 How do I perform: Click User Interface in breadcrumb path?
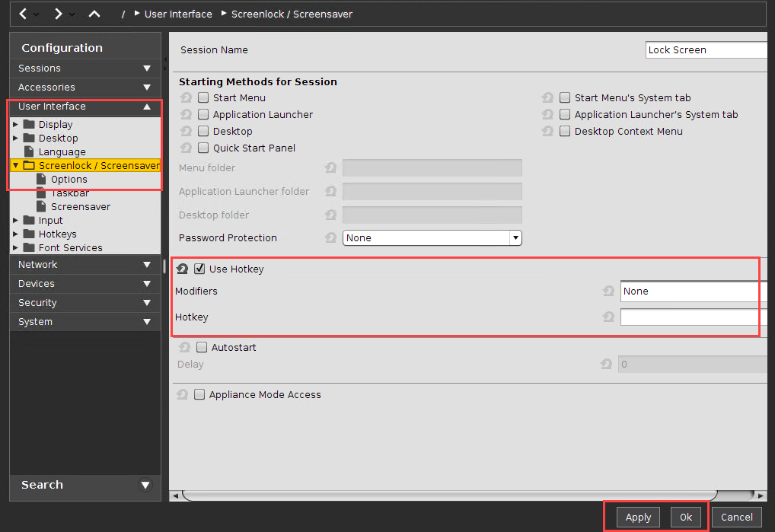pyautogui.click(x=178, y=14)
